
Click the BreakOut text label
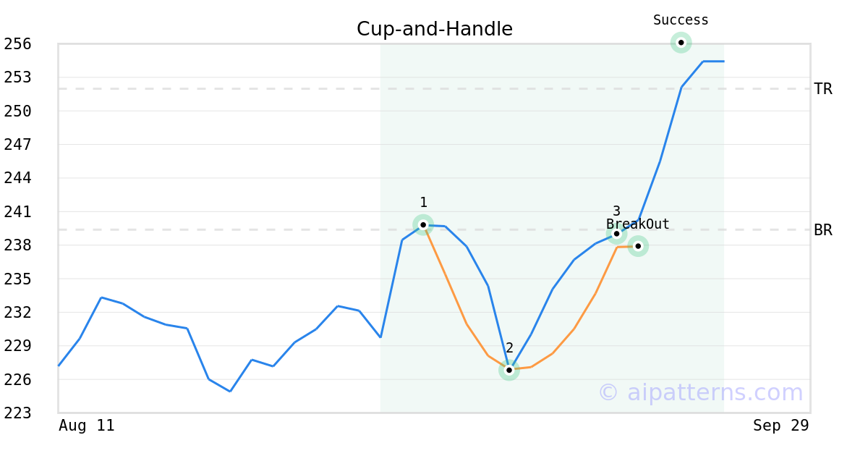[x=638, y=224]
